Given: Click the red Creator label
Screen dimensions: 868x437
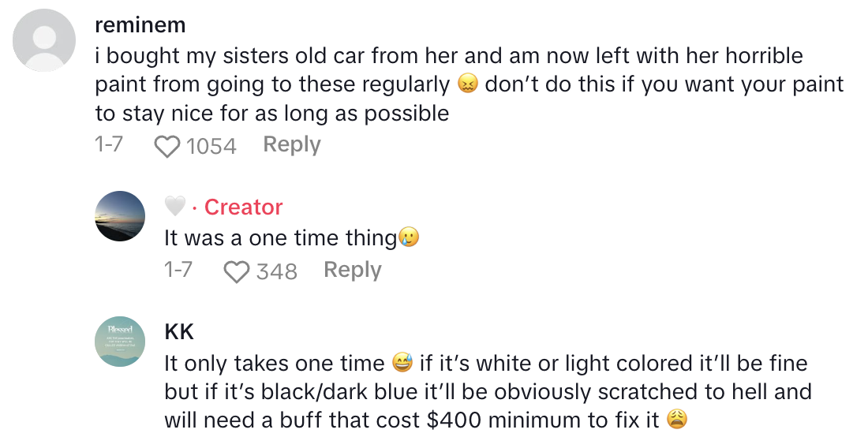Looking at the screenshot, I should pos(243,207).
